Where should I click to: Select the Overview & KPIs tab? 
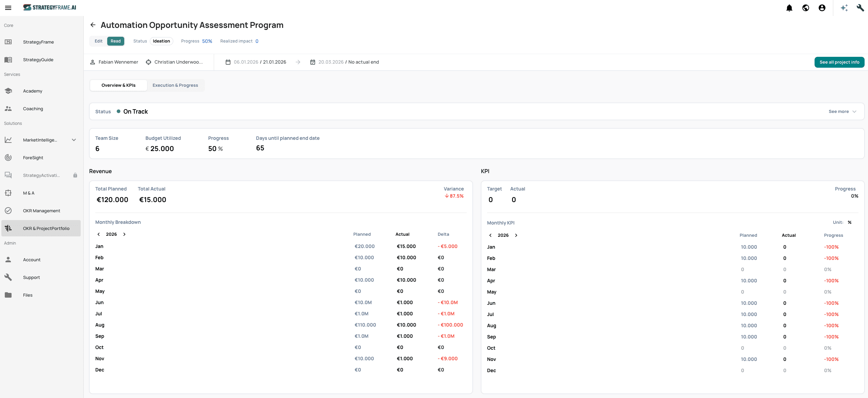(x=118, y=85)
